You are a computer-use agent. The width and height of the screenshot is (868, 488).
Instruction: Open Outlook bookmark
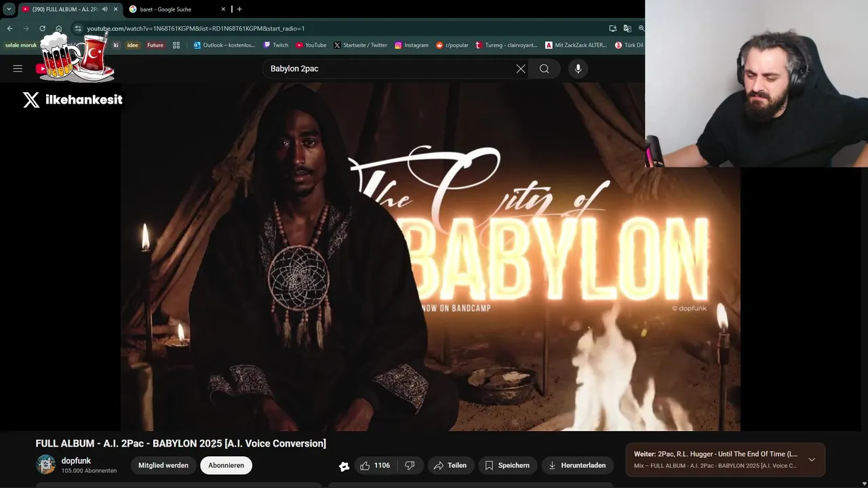click(x=224, y=45)
